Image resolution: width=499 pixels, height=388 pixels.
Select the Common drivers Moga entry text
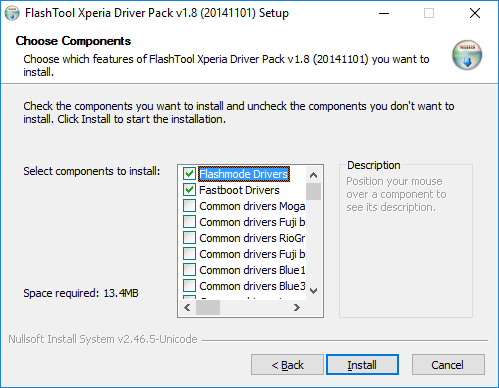tap(252, 206)
